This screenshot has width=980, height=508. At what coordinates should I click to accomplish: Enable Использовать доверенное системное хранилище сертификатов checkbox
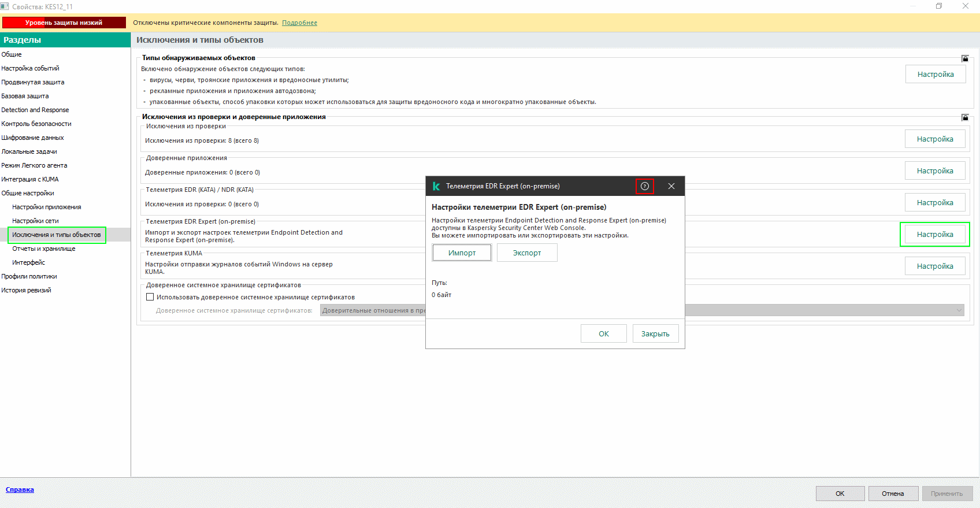click(150, 297)
